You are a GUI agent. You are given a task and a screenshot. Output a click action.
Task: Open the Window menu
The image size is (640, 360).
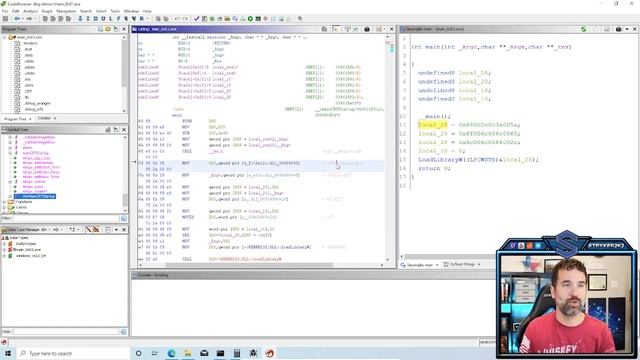[x=131, y=11]
